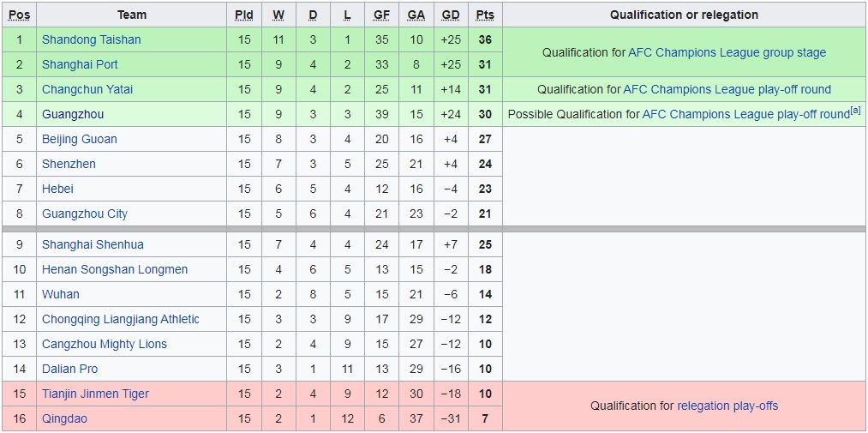Click the Pts column header
The width and height of the screenshot is (868, 433).
click(x=485, y=15)
